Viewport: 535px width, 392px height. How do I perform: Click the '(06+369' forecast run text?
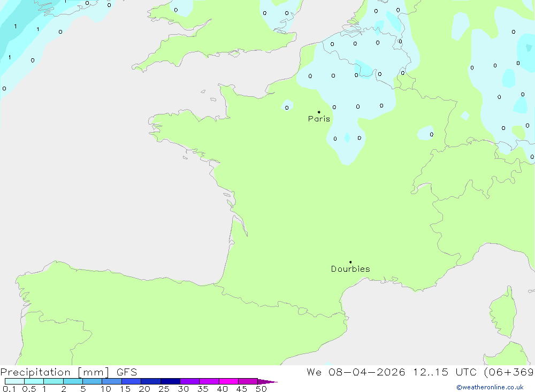pos(509,372)
